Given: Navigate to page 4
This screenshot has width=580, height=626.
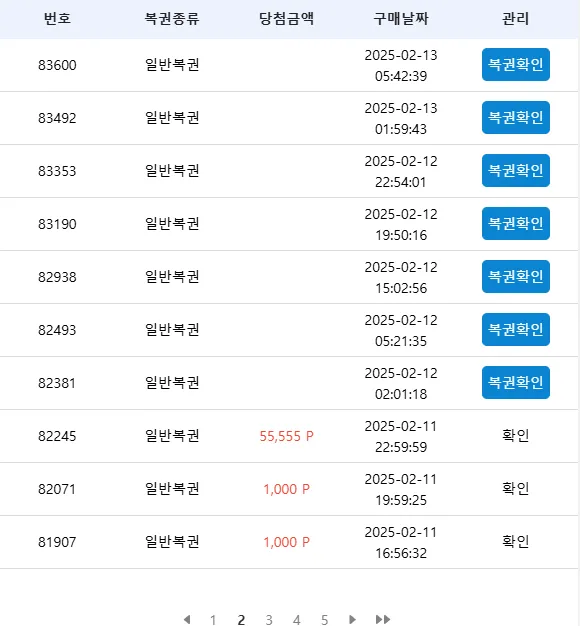Looking at the screenshot, I should click(297, 620).
